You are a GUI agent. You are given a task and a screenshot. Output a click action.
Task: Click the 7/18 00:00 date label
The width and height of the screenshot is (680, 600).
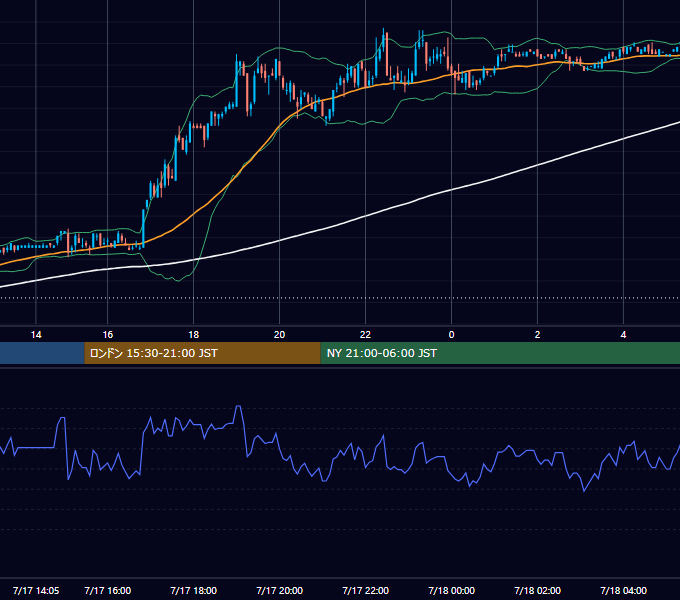tap(451, 590)
